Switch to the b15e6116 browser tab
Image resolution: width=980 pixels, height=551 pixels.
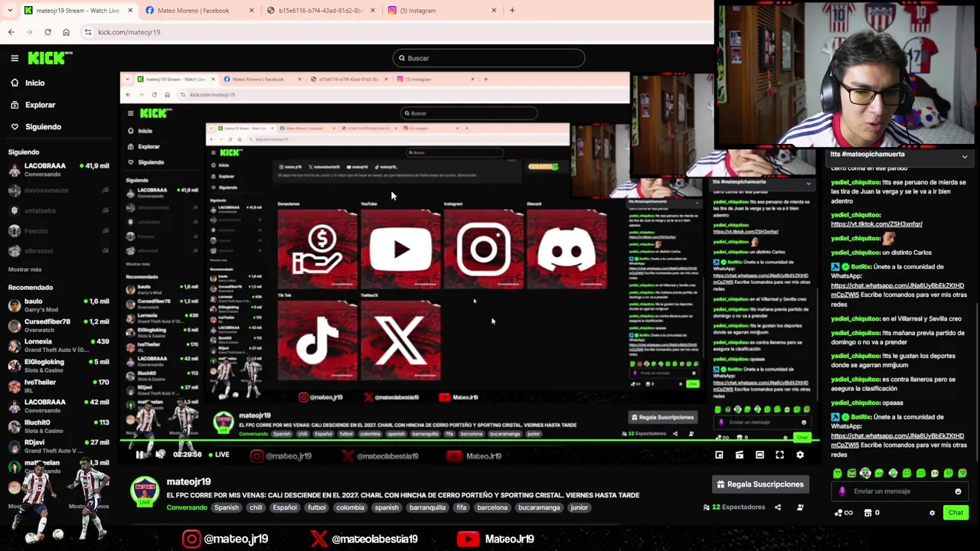click(321, 10)
